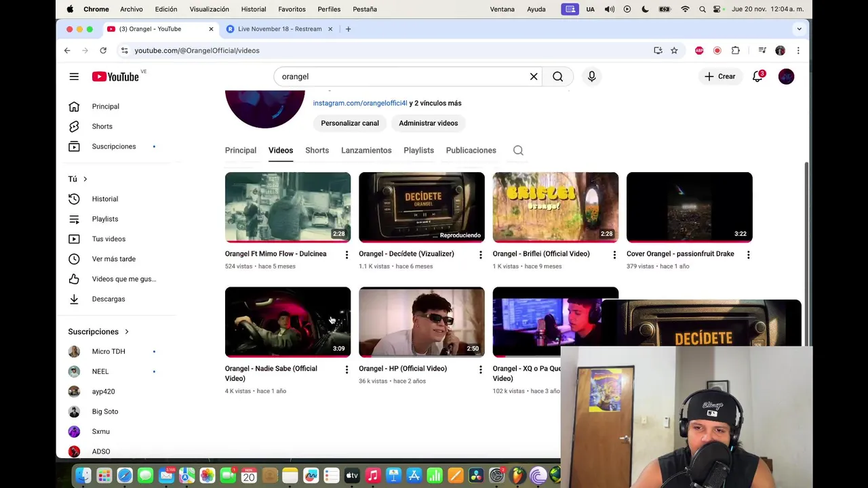Image resolution: width=868 pixels, height=488 pixels.
Task: Open the account avatar menu
Action: coord(786,77)
